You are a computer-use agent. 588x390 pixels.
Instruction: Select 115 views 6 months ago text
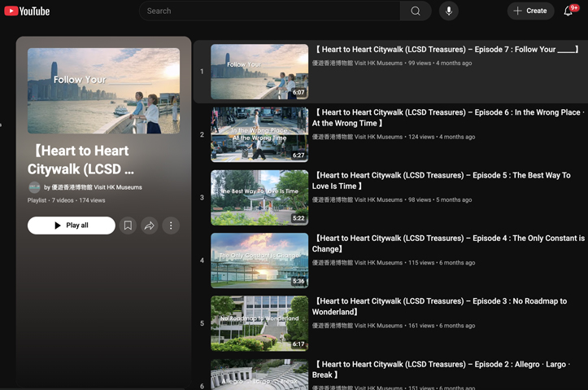(x=442, y=263)
